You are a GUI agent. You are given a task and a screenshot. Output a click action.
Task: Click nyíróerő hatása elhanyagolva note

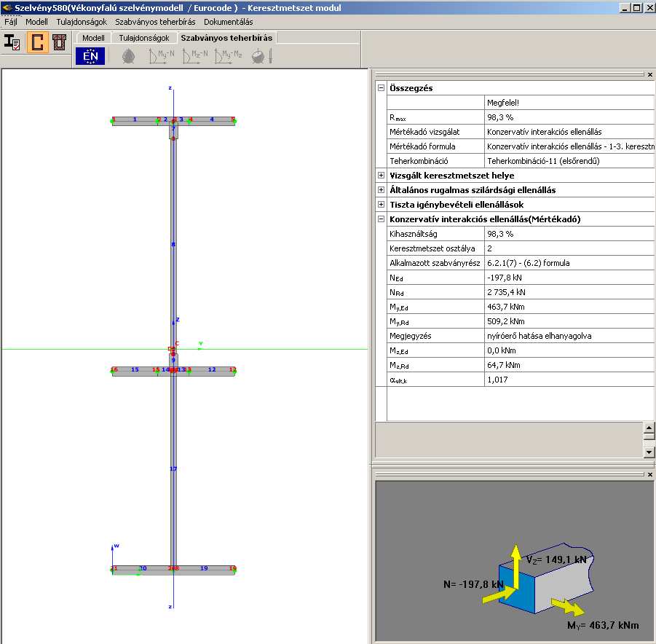(569, 336)
